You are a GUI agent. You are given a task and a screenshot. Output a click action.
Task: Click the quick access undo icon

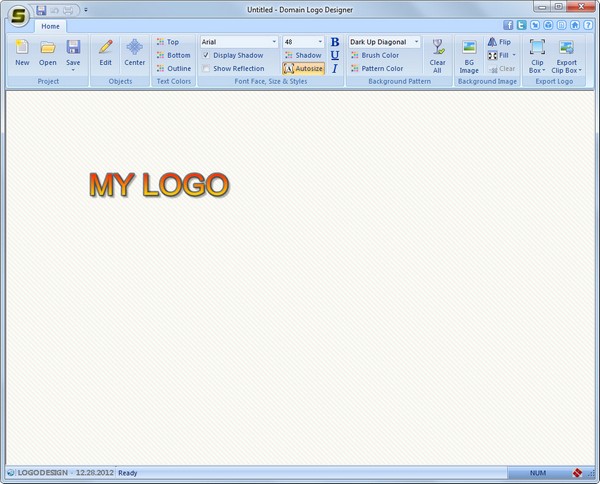point(54,10)
